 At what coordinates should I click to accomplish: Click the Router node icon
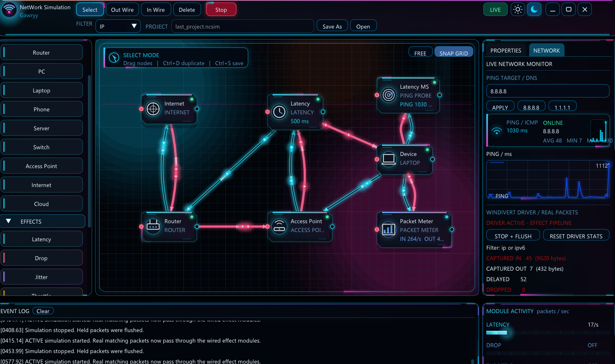pos(153,227)
